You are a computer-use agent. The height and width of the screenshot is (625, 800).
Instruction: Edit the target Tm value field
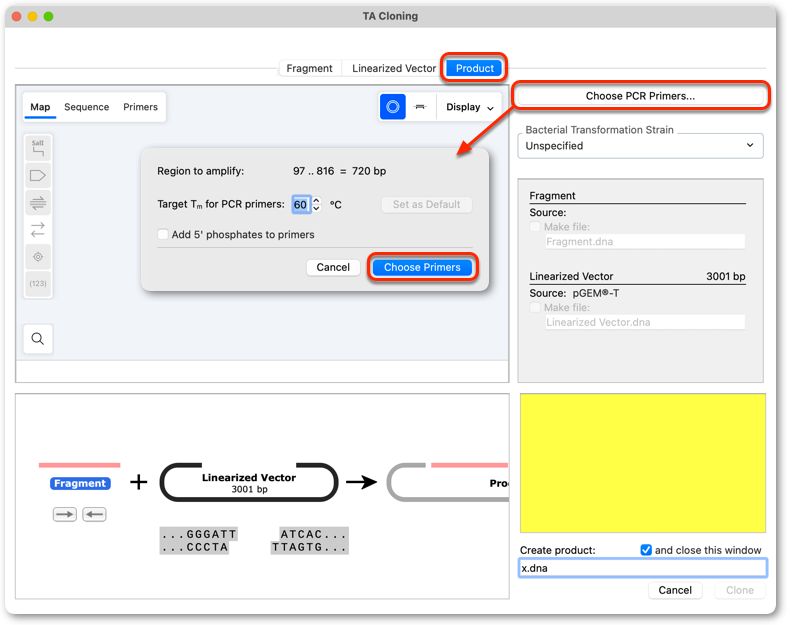pyautogui.click(x=301, y=205)
